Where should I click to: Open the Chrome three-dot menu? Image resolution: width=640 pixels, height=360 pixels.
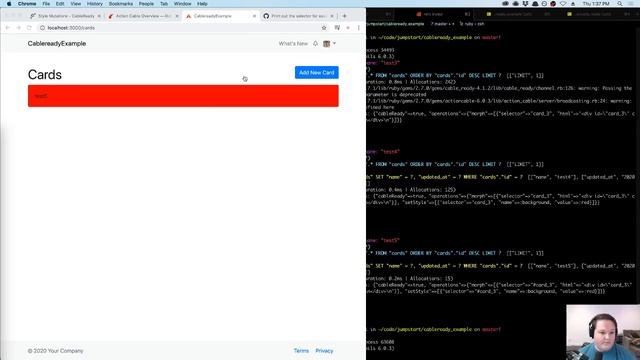click(x=359, y=28)
